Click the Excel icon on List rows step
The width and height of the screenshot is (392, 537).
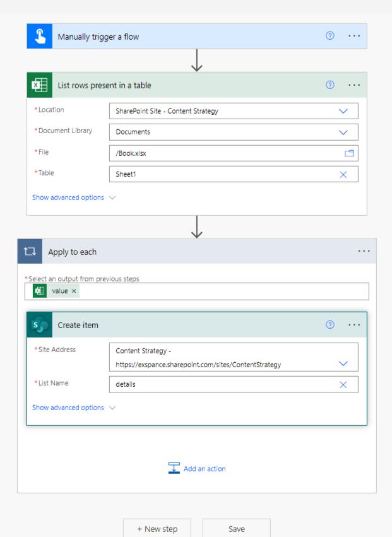(x=40, y=85)
